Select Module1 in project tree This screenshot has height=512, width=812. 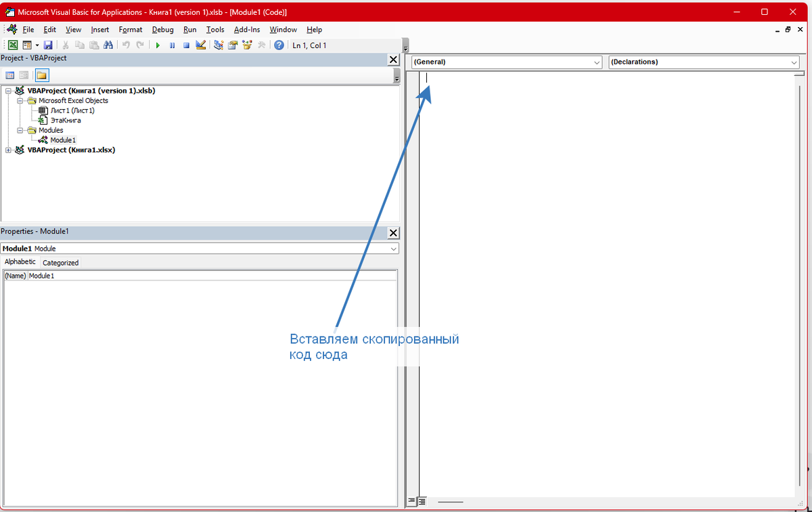[63, 140]
